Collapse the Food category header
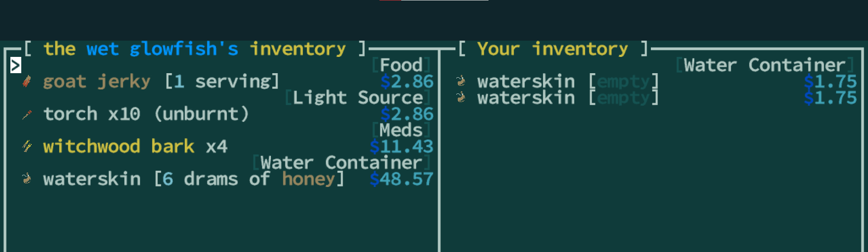The width and height of the screenshot is (868, 252). click(x=401, y=65)
